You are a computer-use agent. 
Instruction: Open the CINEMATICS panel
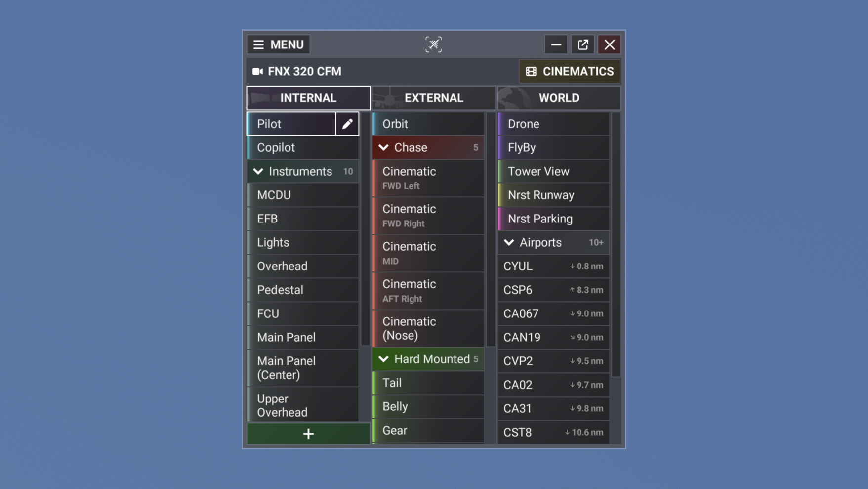pos(569,71)
